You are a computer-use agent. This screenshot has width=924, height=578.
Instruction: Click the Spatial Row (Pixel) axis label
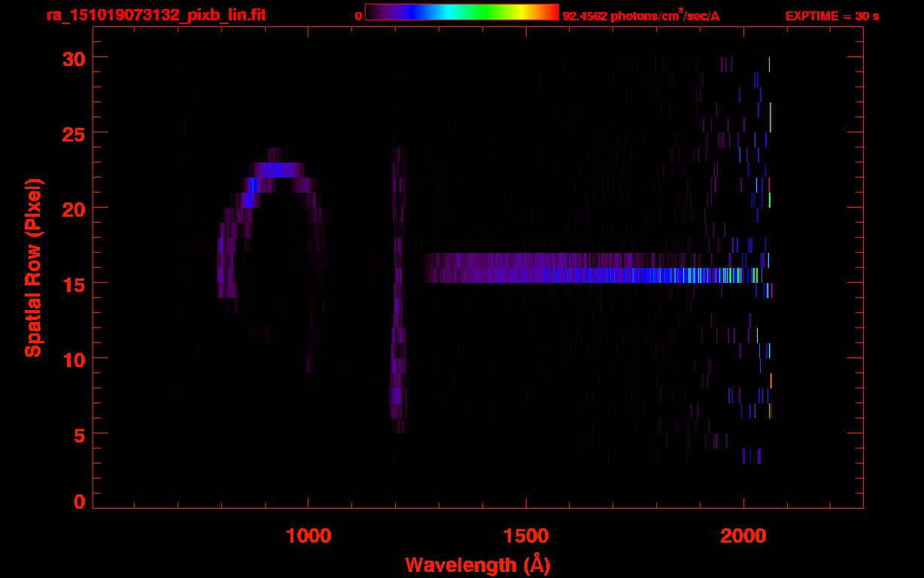(x=33, y=268)
